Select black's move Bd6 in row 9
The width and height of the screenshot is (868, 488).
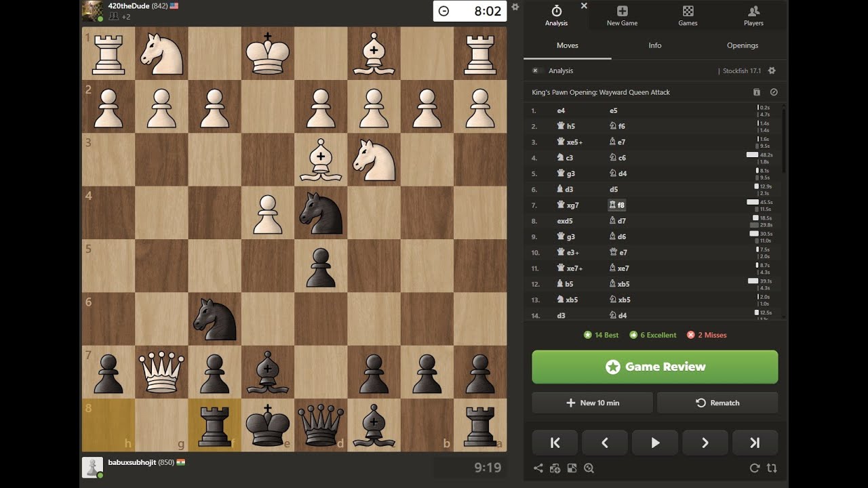pos(618,237)
